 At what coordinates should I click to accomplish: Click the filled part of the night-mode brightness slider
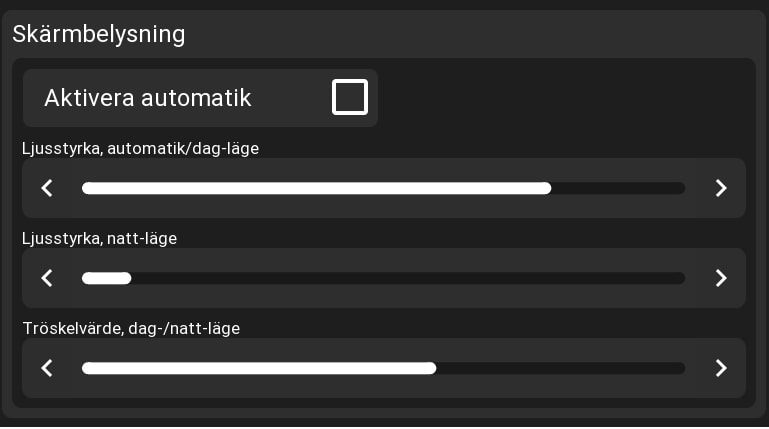pyautogui.click(x=106, y=278)
